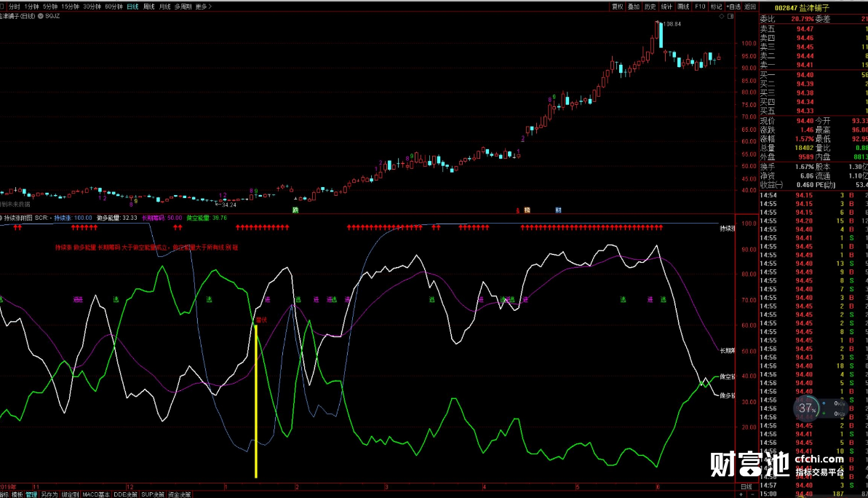Activate the 画线 drawing tool
Screen dimensions: 868x498
684,7
